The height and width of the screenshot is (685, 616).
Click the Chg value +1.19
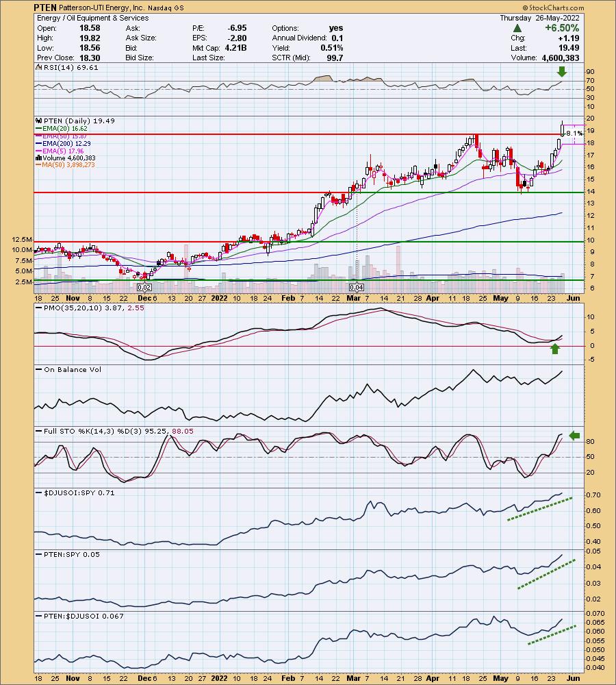coord(569,38)
